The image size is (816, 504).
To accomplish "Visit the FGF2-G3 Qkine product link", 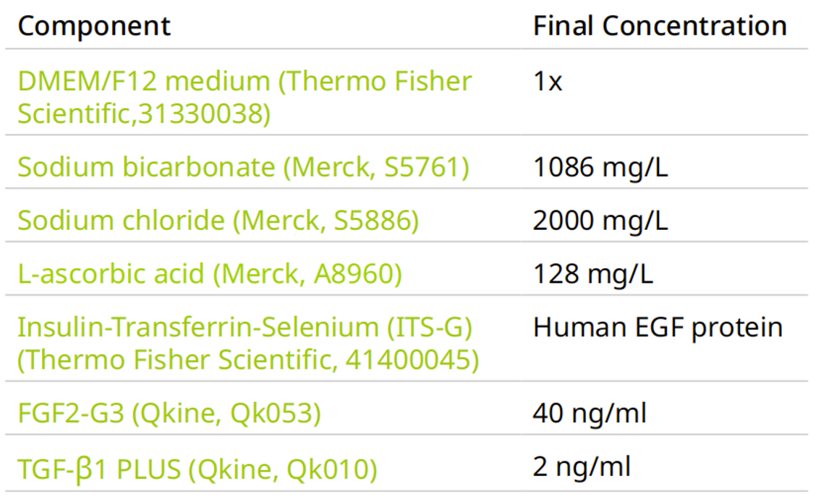I will coord(169,414).
